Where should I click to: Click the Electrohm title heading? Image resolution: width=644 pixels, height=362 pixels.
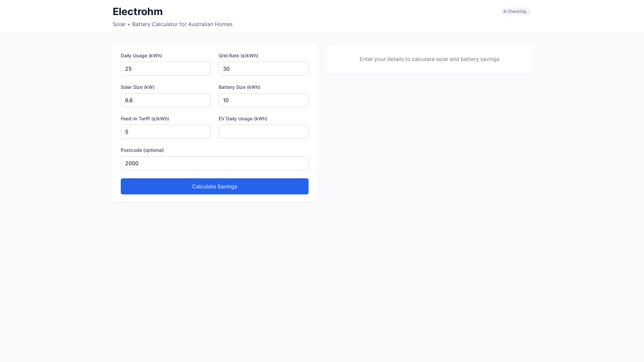(x=138, y=11)
